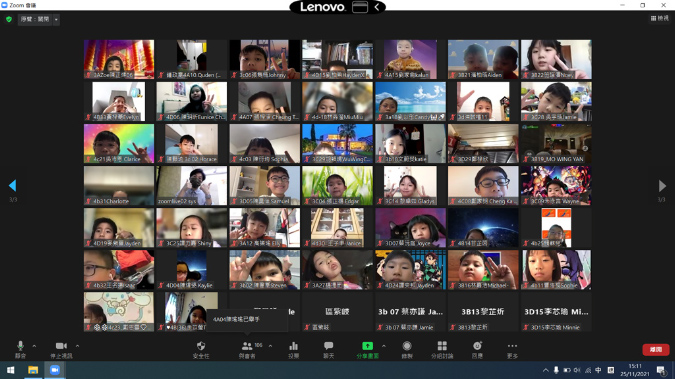Click the red Leave meeting button

[656, 350]
